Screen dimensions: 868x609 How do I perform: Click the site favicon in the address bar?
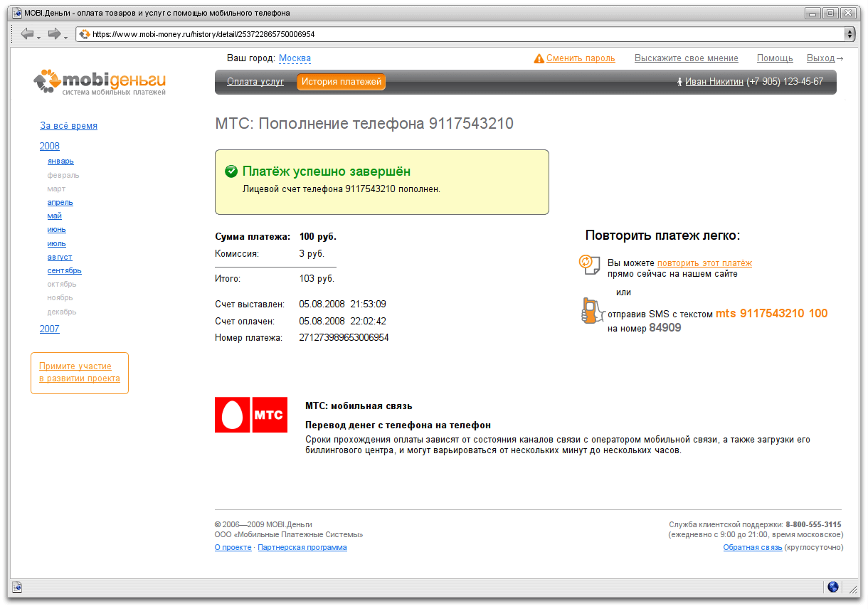click(85, 34)
